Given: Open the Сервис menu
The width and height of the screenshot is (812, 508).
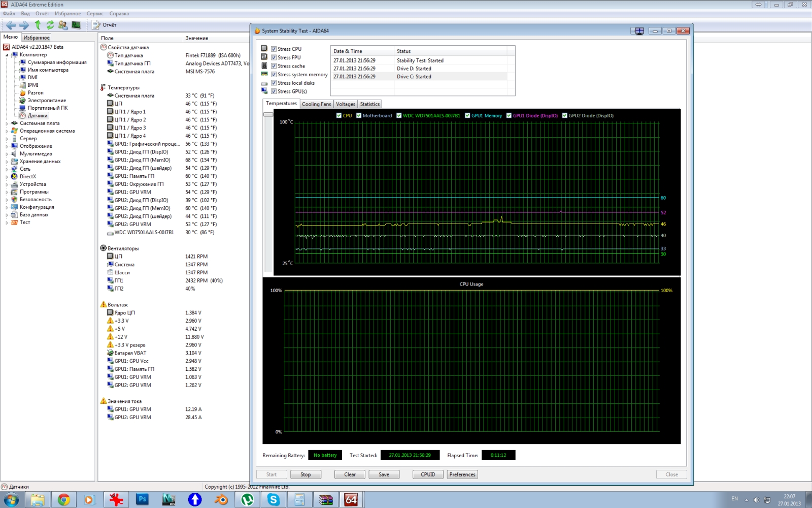Looking at the screenshot, I should [95, 14].
